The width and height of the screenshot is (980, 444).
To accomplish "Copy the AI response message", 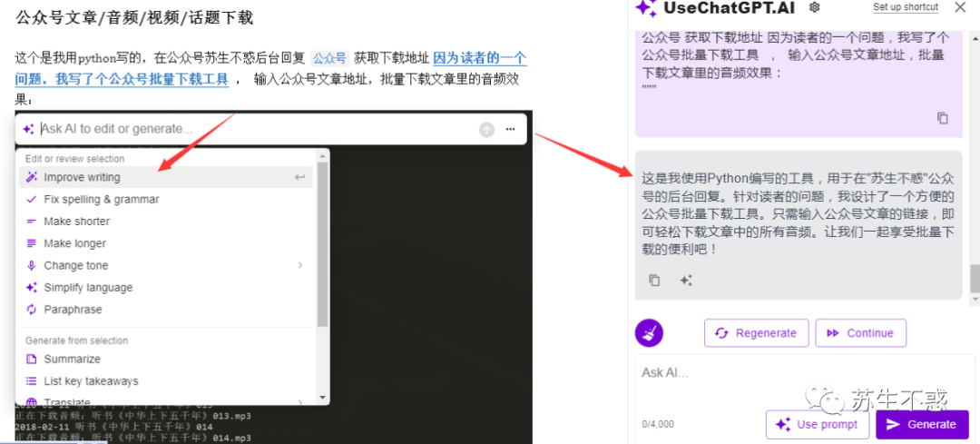I will click(x=654, y=281).
